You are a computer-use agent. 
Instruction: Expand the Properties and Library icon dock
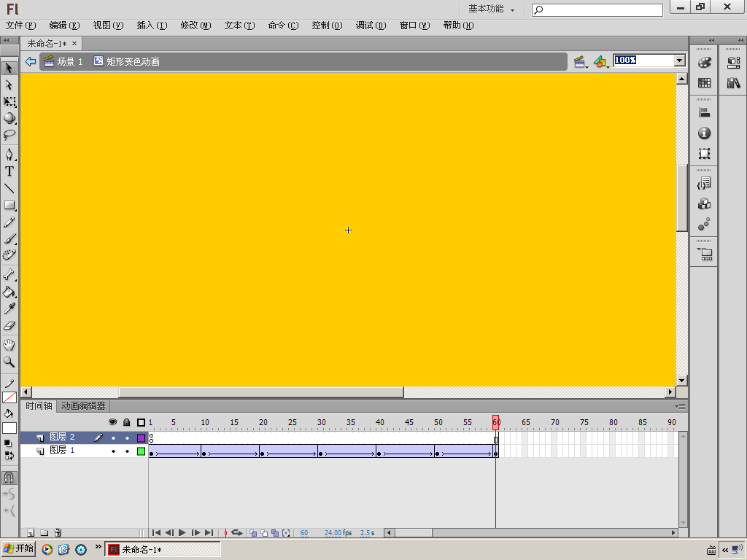pos(741,41)
